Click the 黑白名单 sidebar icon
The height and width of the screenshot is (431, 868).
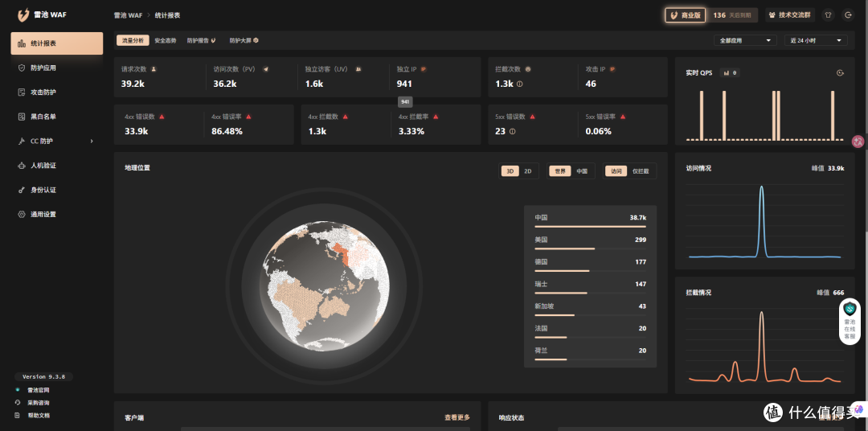point(22,117)
